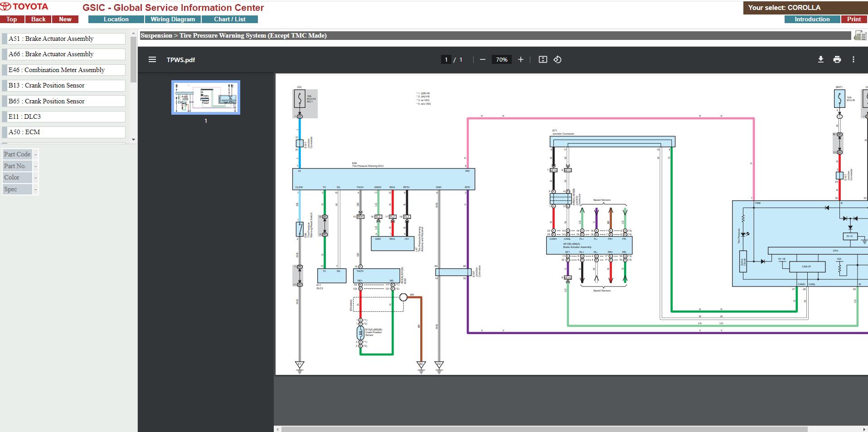Print the PDF using printer icon
This screenshot has width=868, height=432.
837,59
